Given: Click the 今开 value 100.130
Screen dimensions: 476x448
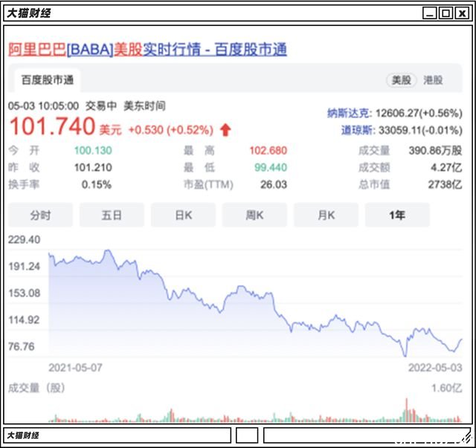Looking at the screenshot, I should tap(93, 150).
